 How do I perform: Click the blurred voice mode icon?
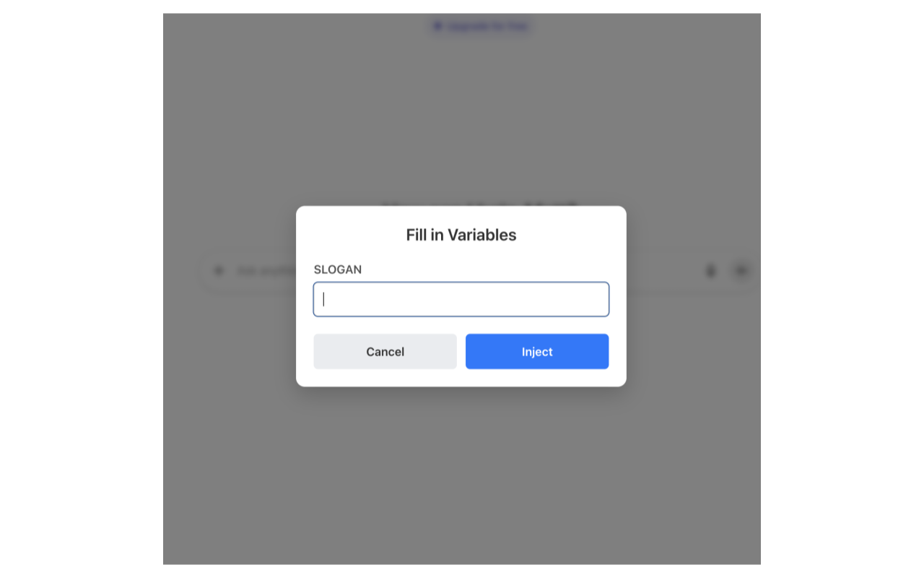[x=741, y=271]
